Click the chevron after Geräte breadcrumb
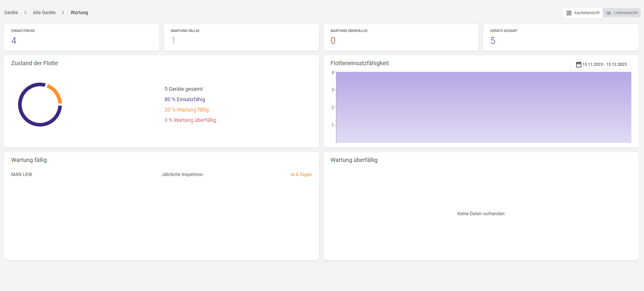The image size is (644, 291). point(25,13)
